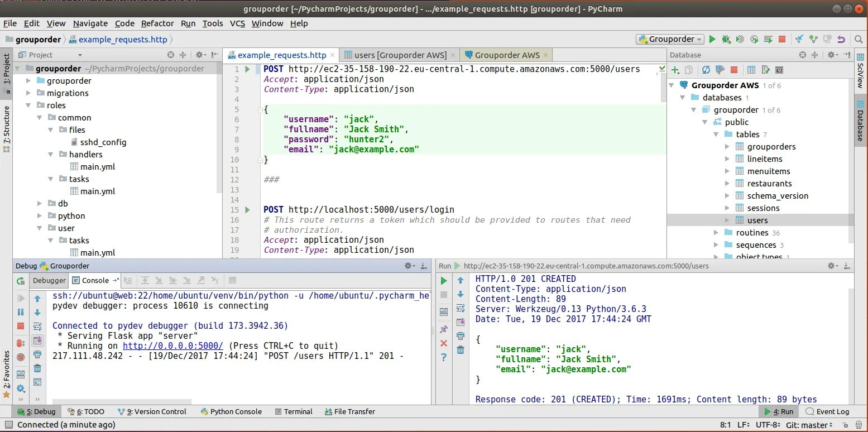Toggle the Project tool window side tab
Image resolution: width=868 pixels, height=432 pixels.
pyautogui.click(x=6, y=73)
